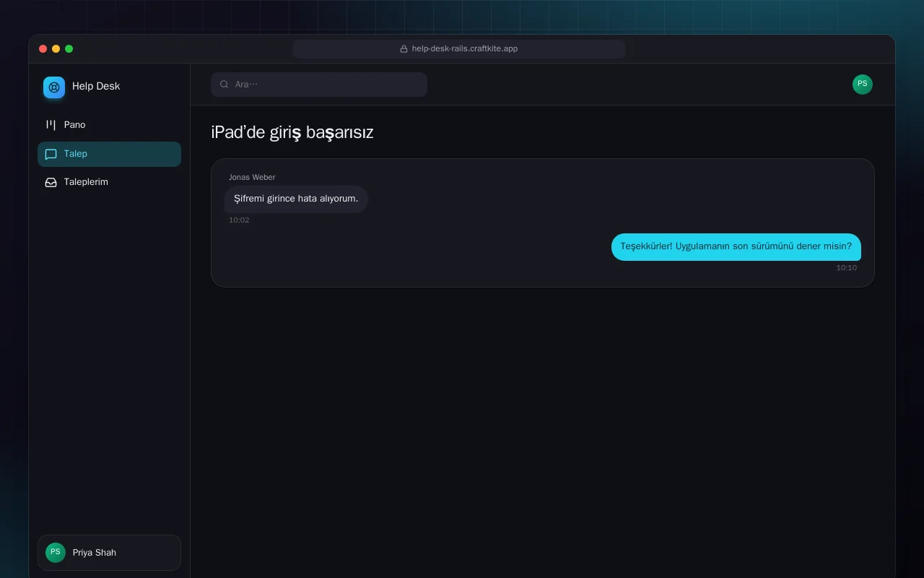Click the 10:10 message timestamp

tap(847, 268)
